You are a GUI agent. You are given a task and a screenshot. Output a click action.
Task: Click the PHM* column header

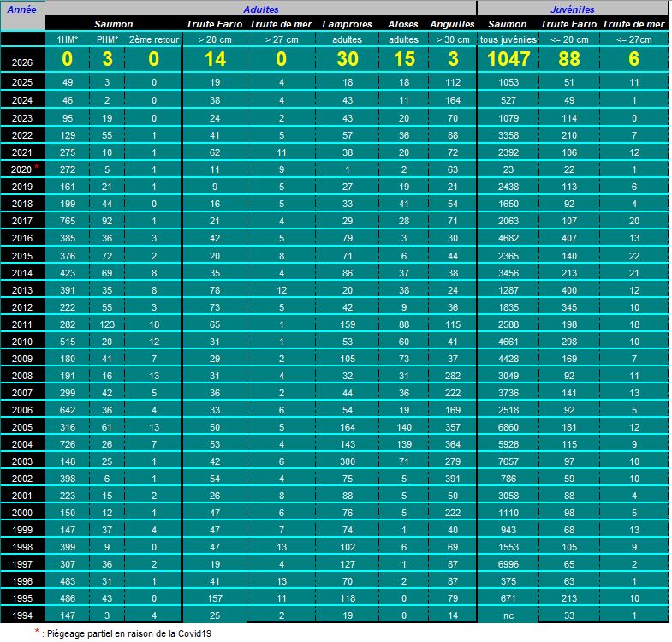pos(107,39)
